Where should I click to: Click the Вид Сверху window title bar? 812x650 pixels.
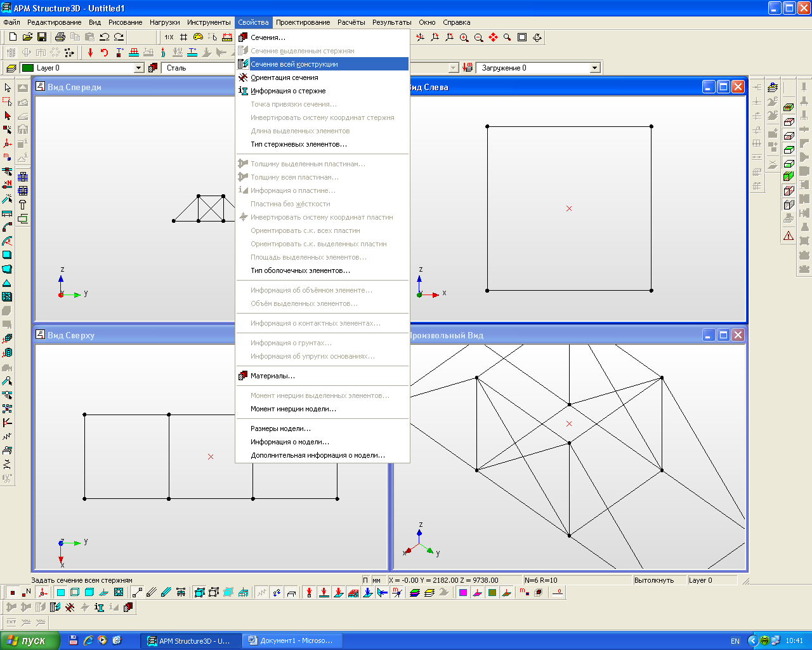[134, 335]
